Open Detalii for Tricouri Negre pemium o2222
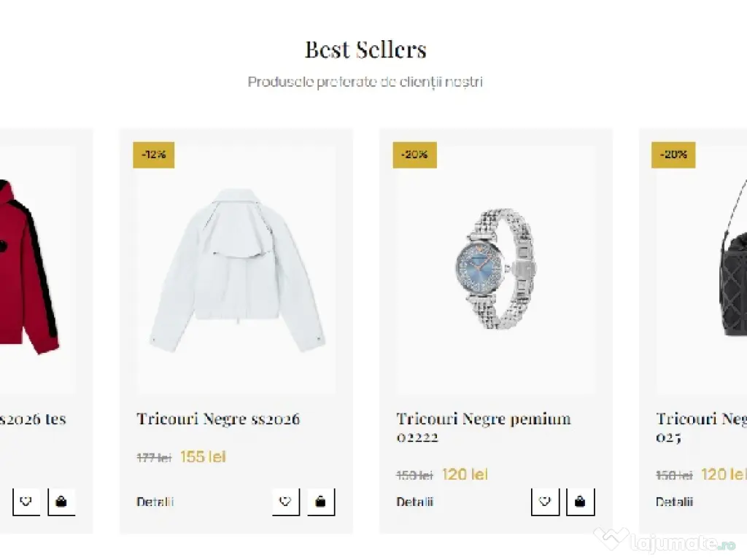The image size is (747, 560). point(414,502)
